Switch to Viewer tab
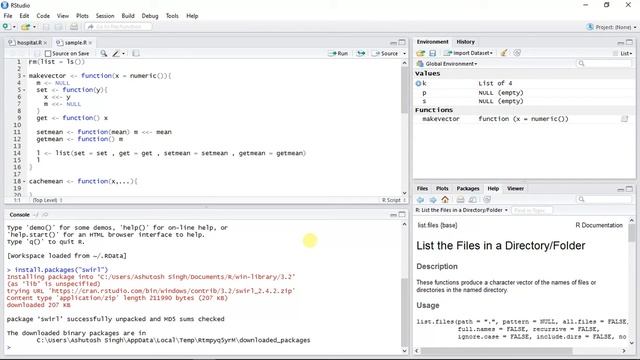 (515, 189)
